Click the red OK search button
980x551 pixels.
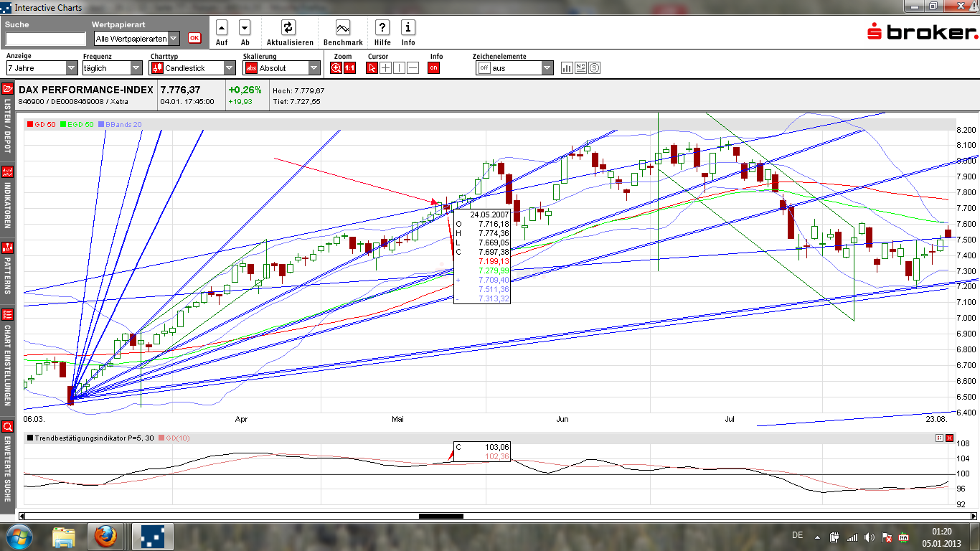tap(194, 38)
